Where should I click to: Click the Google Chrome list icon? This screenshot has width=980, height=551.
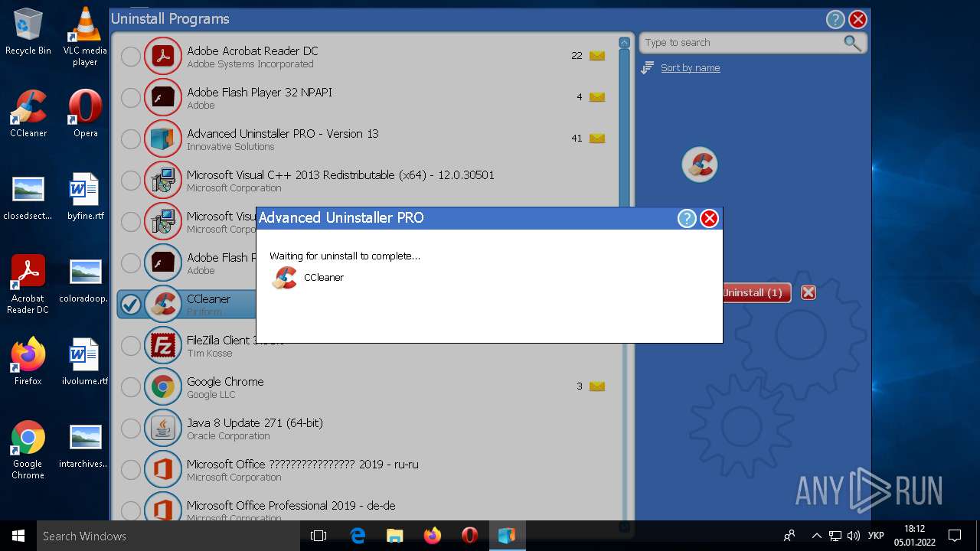(x=162, y=386)
